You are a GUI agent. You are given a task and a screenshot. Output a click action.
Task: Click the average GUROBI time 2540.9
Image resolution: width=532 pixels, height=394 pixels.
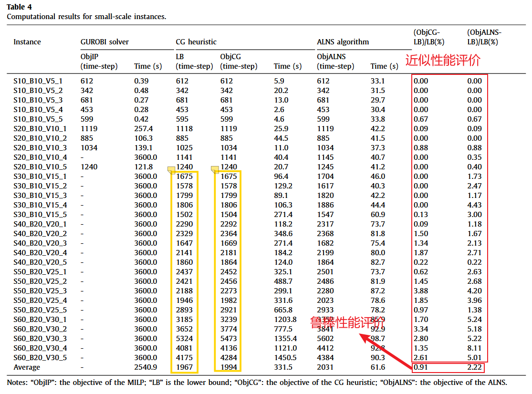(146, 367)
